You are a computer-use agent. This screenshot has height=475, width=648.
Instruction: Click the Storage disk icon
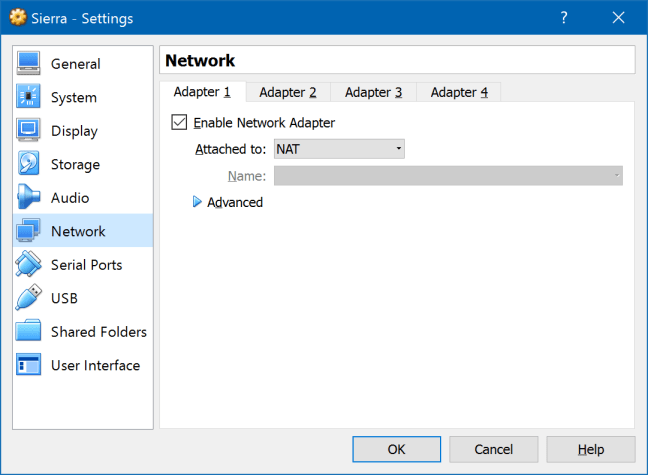[x=29, y=164]
